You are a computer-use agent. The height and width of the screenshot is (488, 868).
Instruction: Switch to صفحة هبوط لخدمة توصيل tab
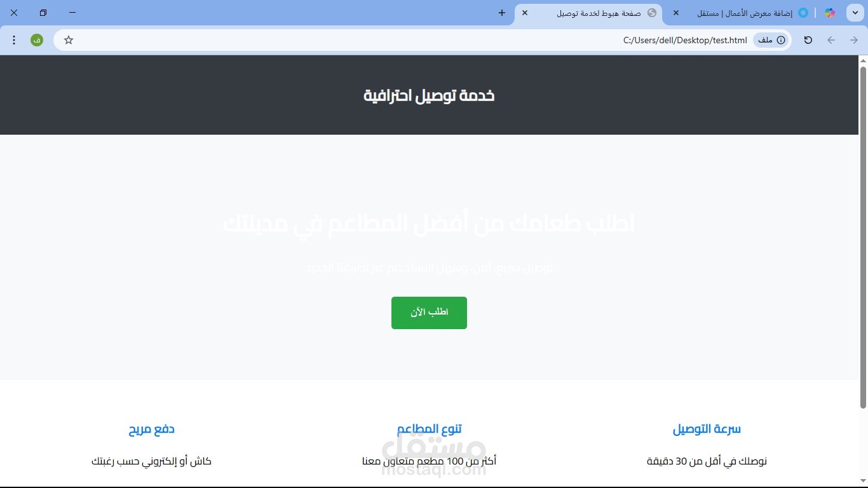point(588,13)
